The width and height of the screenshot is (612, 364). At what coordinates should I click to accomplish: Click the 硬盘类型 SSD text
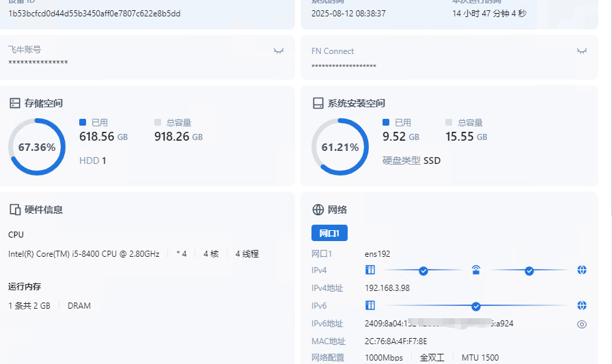click(x=411, y=160)
